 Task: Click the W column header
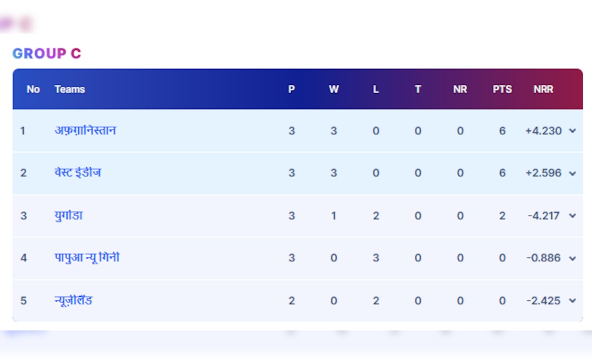click(333, 89)
